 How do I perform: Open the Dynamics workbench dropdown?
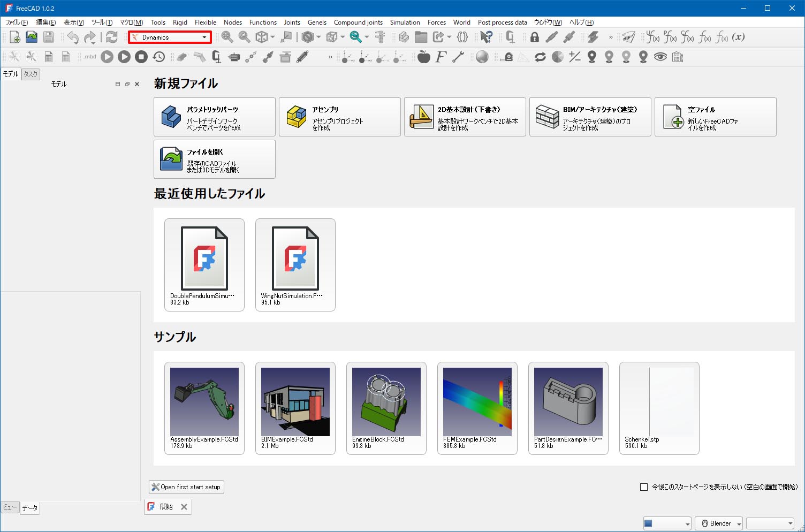[x=170, y=37]
